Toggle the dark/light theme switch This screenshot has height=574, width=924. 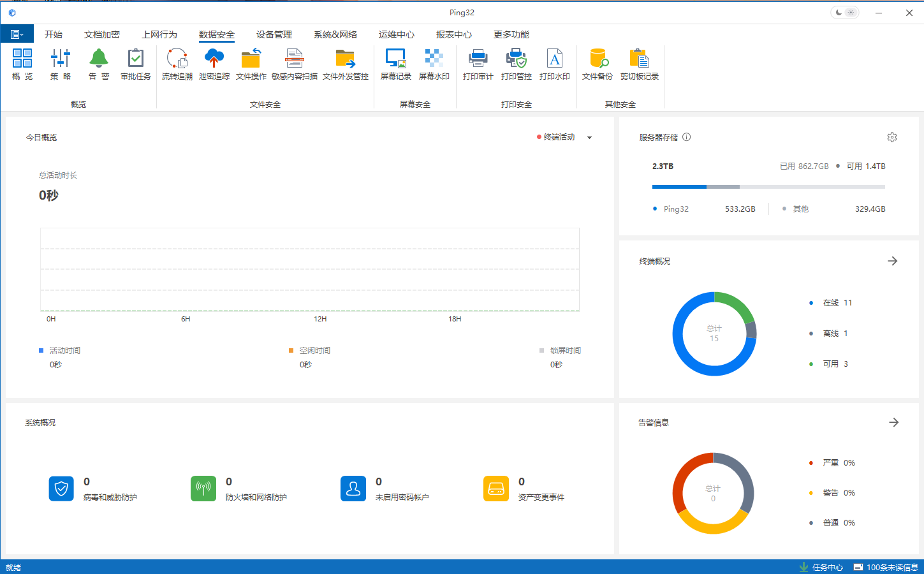(845, 13)
